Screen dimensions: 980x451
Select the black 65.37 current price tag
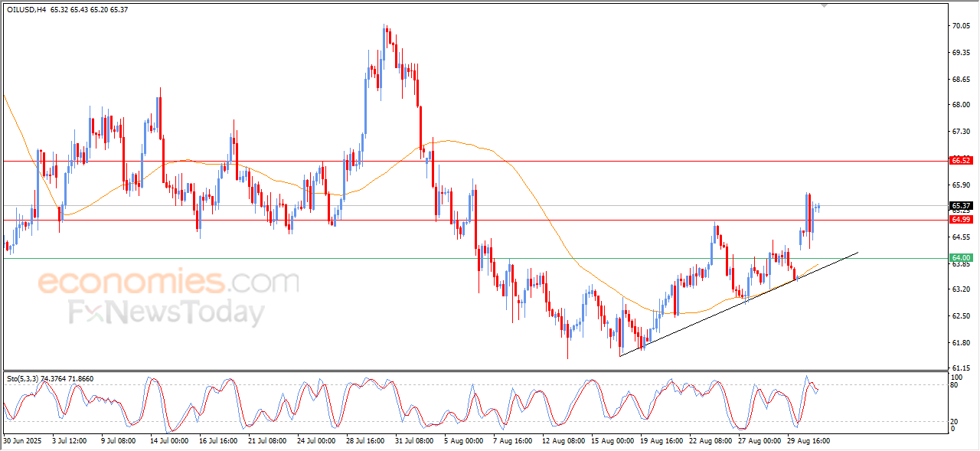(x=961, y=206)
